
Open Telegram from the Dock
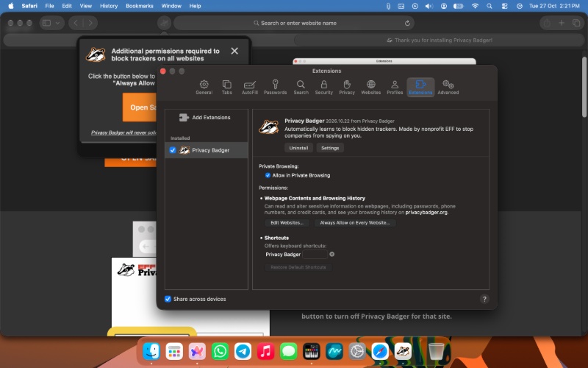point(243,352)
